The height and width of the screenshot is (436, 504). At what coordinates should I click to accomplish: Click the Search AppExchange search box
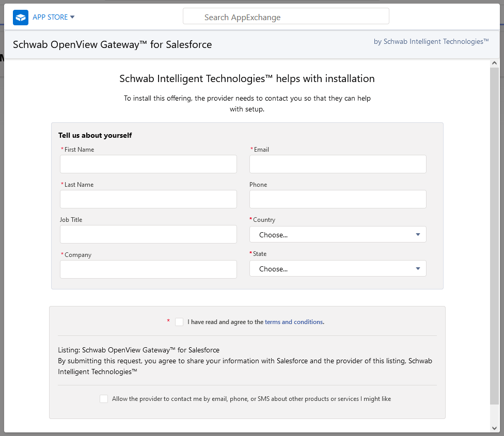286,16
